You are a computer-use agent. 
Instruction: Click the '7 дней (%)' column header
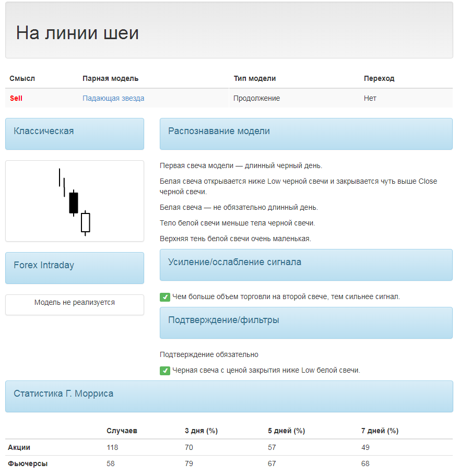click(380, 431)
